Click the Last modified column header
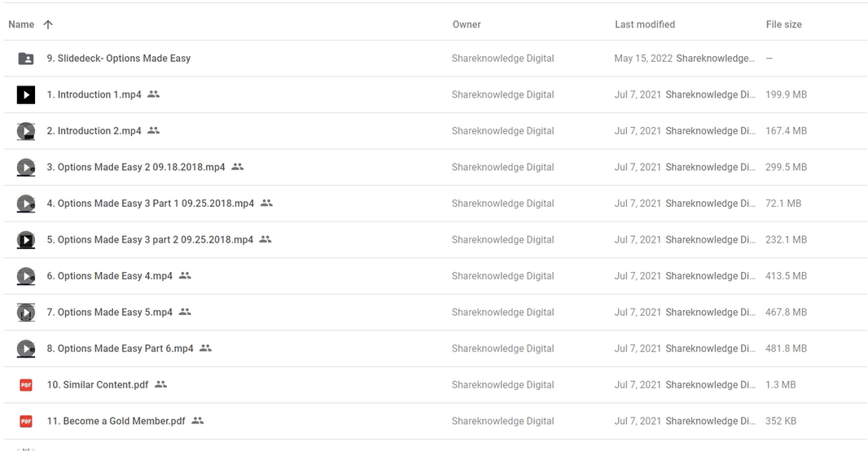The width and height of the screenshot is (868, 451). (644, 24)
